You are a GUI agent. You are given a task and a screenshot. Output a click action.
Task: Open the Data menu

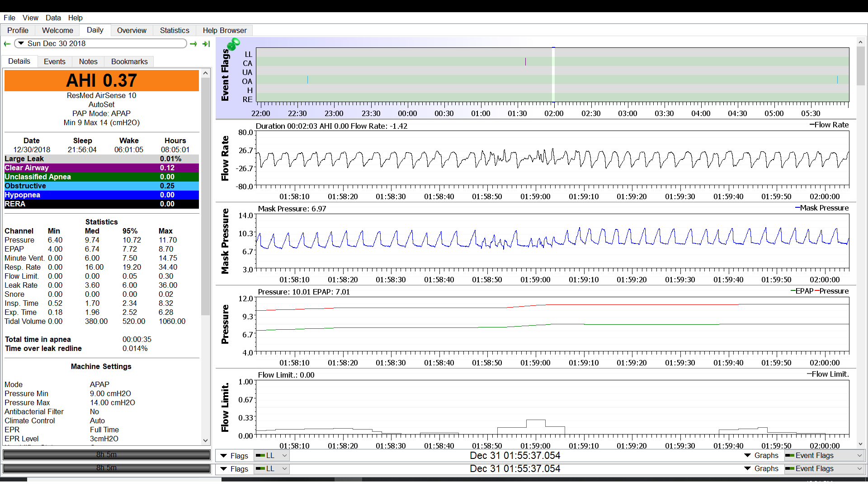[53, 18]
